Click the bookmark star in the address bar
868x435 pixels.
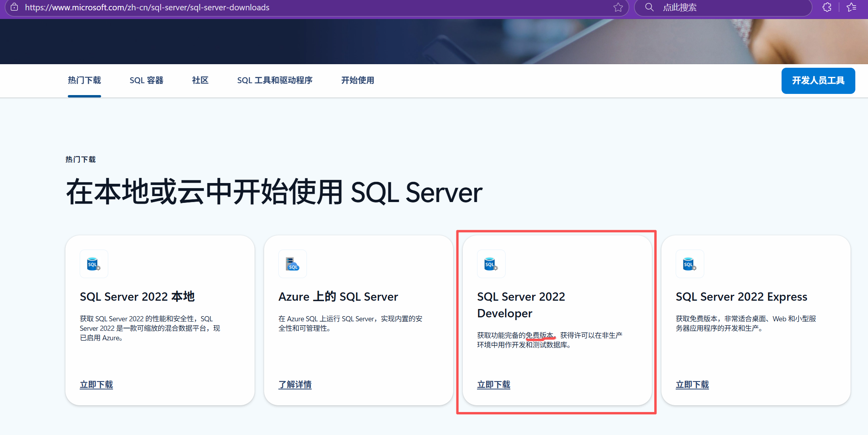pos(618,7)
